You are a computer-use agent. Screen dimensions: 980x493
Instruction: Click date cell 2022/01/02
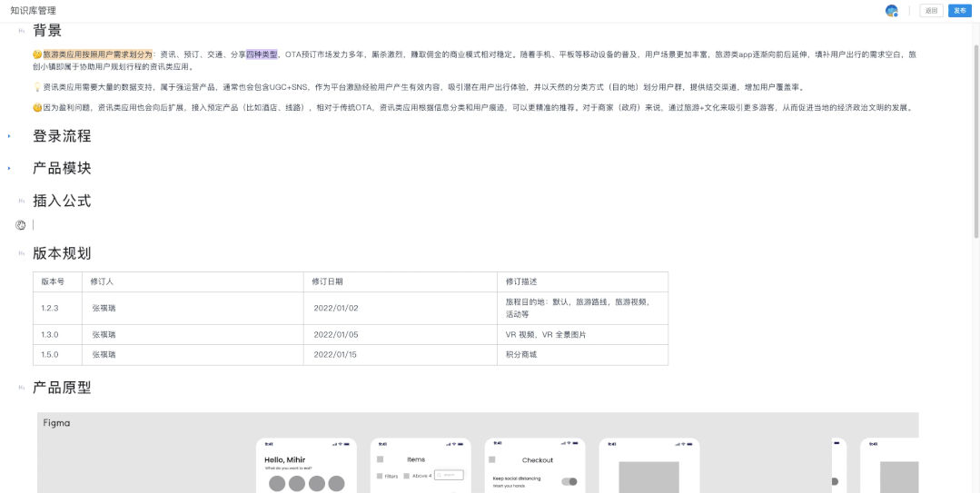click(x=401, y=308)
